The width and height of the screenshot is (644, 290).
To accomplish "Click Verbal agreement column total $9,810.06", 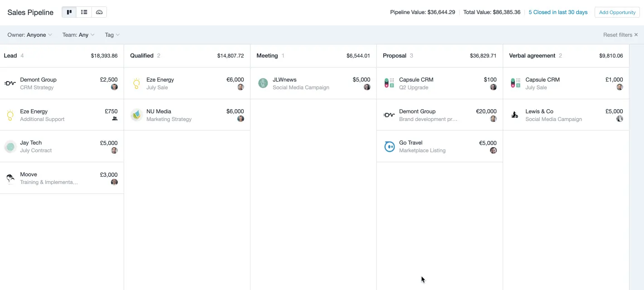I will (x=611, y=56).
